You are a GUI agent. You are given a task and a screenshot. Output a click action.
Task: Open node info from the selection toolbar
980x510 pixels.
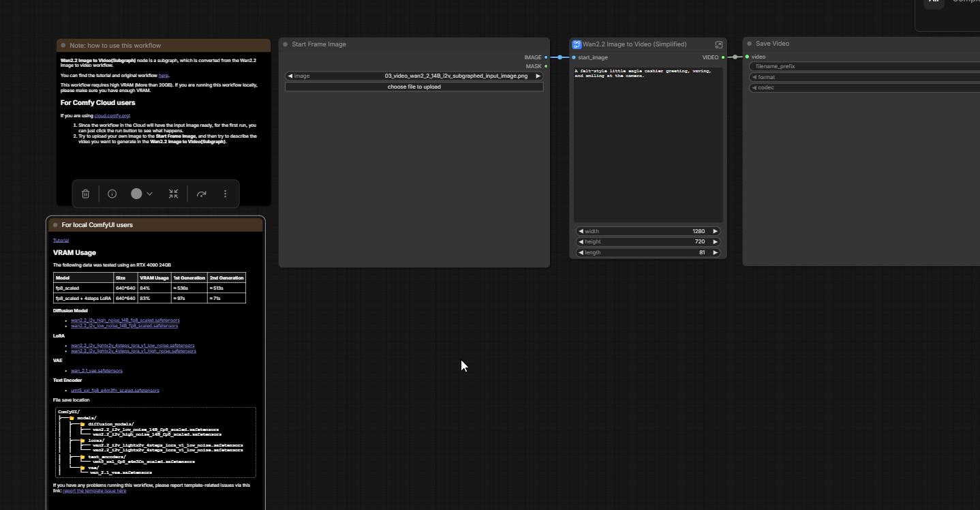coord(112,194)
